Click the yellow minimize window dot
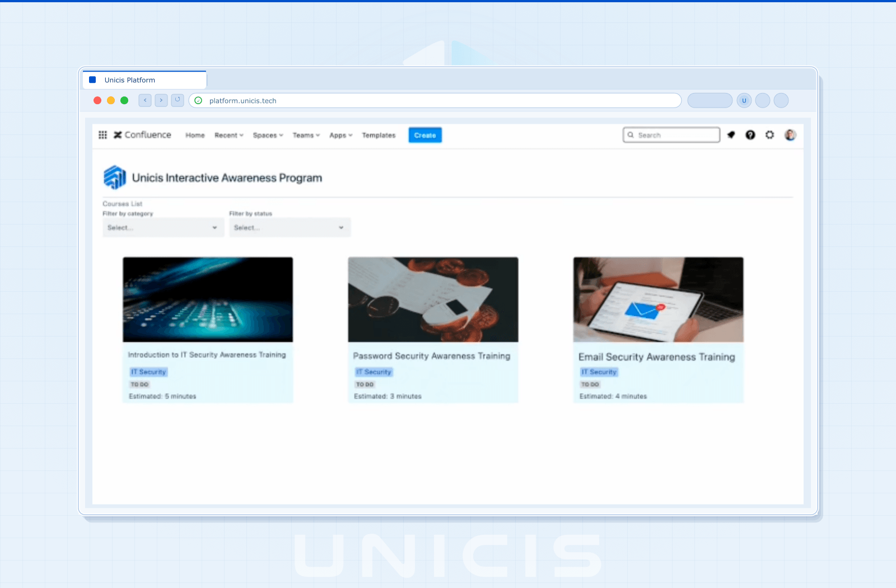Image resolution: width=896 pixels, height=588 pixels. point(111,100)
